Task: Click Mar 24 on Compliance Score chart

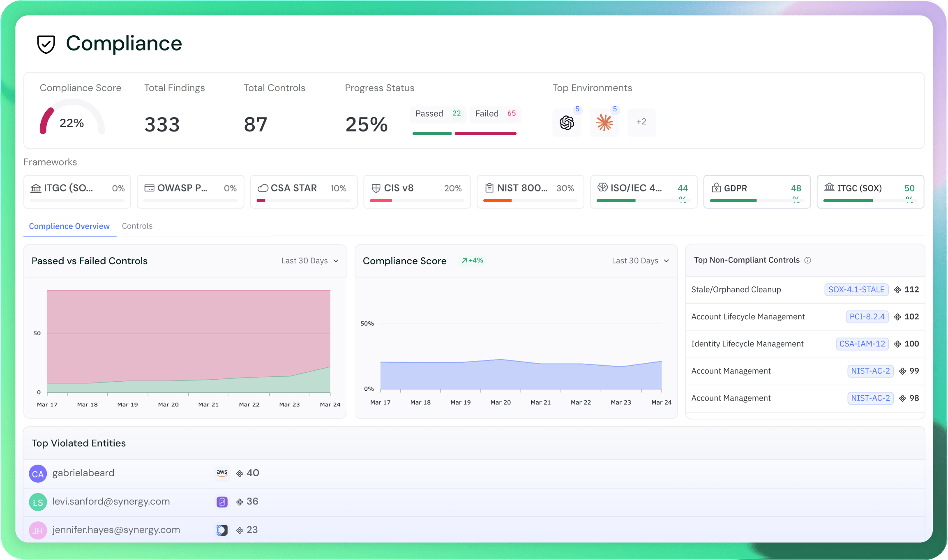Action: point(662,403)
